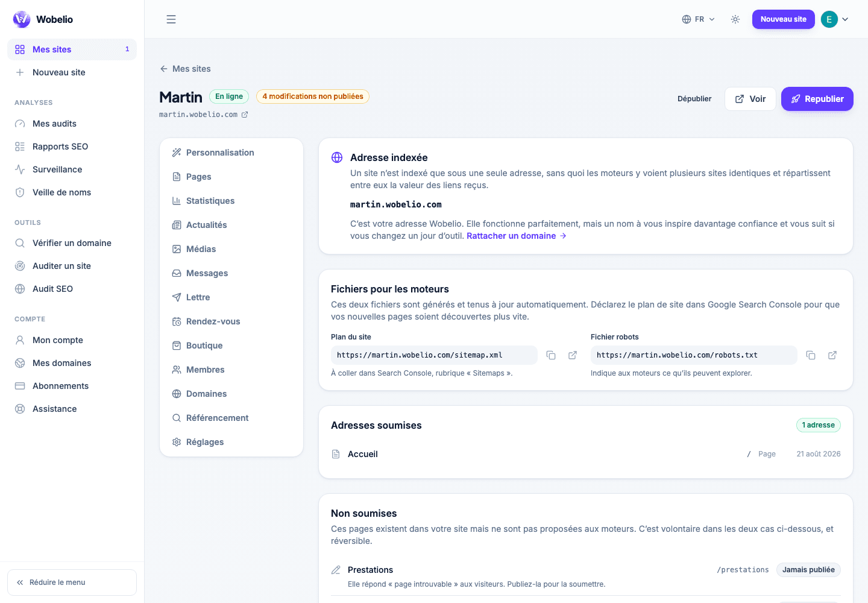Open the user avatar E dropdown
Screen dimensions: 868x603
(x=835, y=19)
